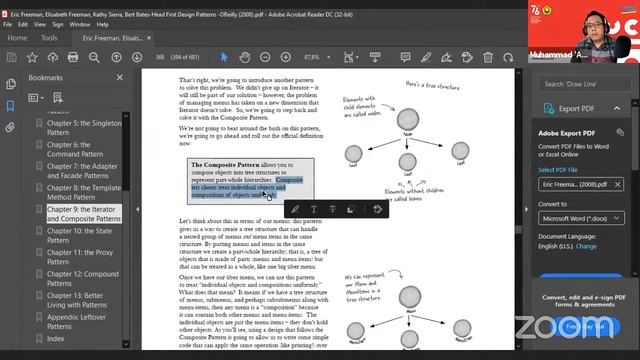Open the Edit menu
The height and width of the screenshot is (360, 640).
[23, 24]
